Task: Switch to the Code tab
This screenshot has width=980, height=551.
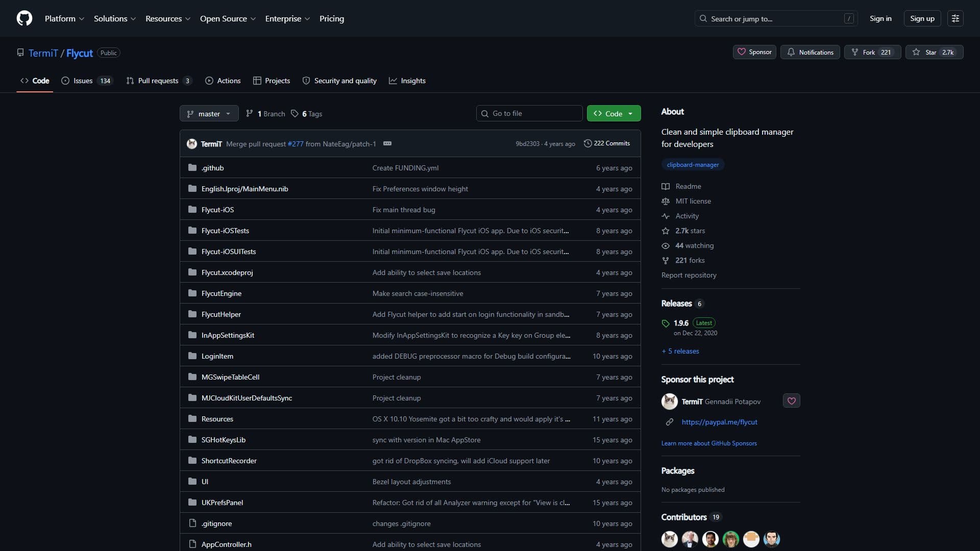Action: coord(35,81)
